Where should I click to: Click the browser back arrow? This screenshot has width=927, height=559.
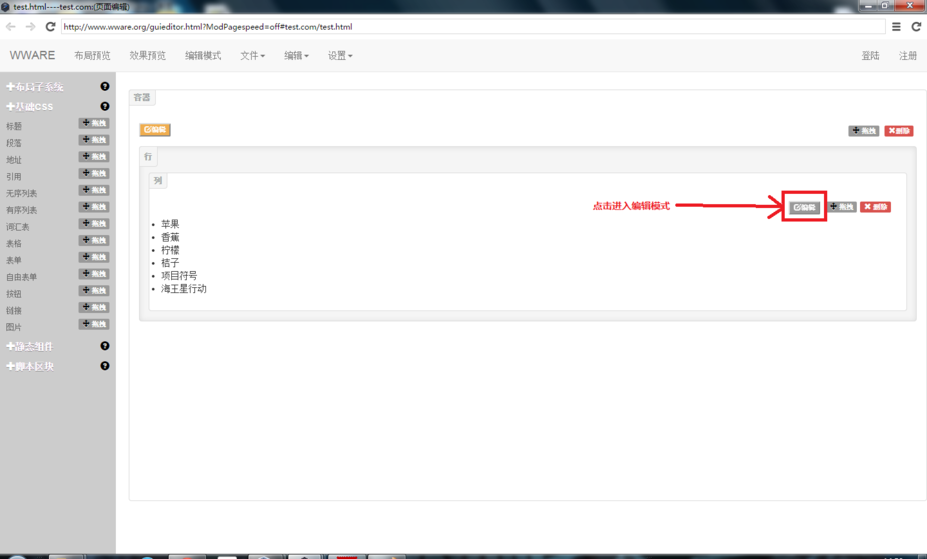pyautogui.click(x=11, y=27)
